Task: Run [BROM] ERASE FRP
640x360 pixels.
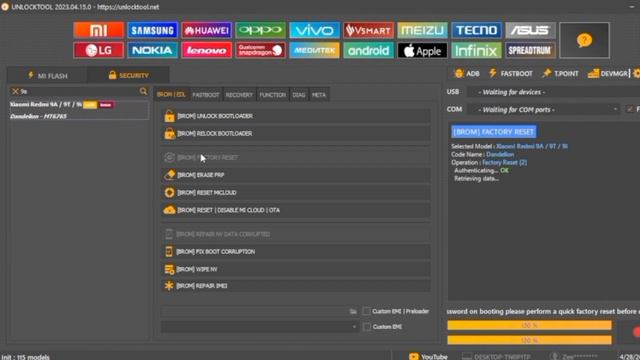Action: 296,175
